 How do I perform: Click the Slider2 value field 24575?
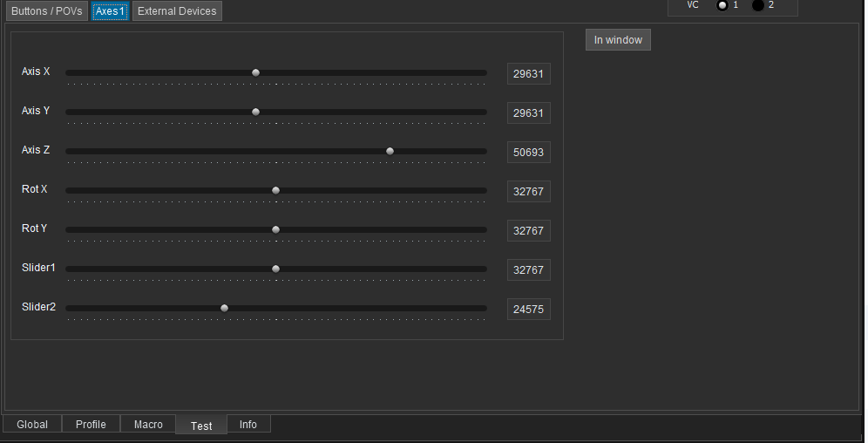529,310
